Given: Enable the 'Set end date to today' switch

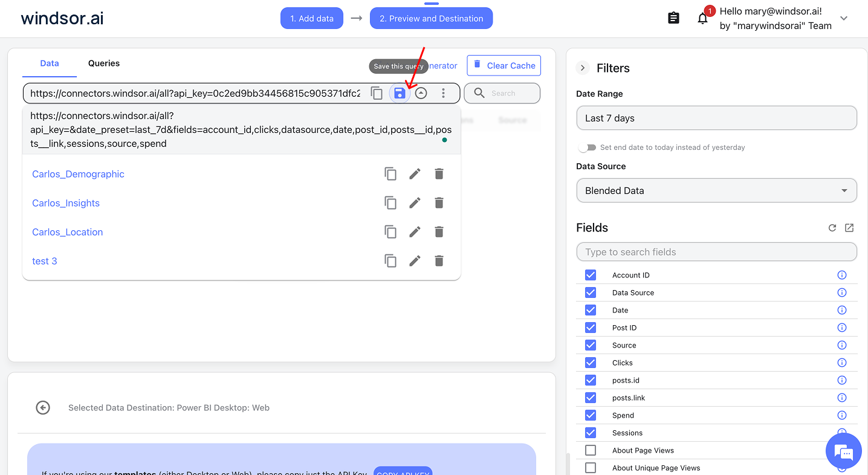Looking at the screenshot, I should [x=587, y=147].
